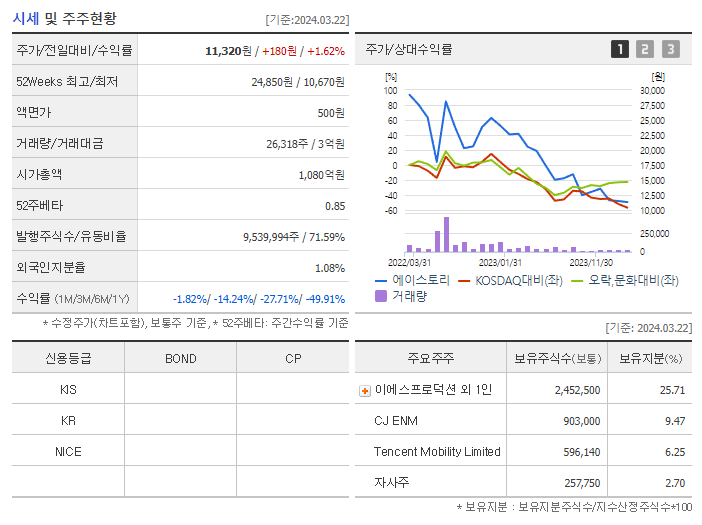Viewport: 702px width, 525px height.
Task: Click the 52Weeks 최고/최저 label
Action: [x=67, y=81]
